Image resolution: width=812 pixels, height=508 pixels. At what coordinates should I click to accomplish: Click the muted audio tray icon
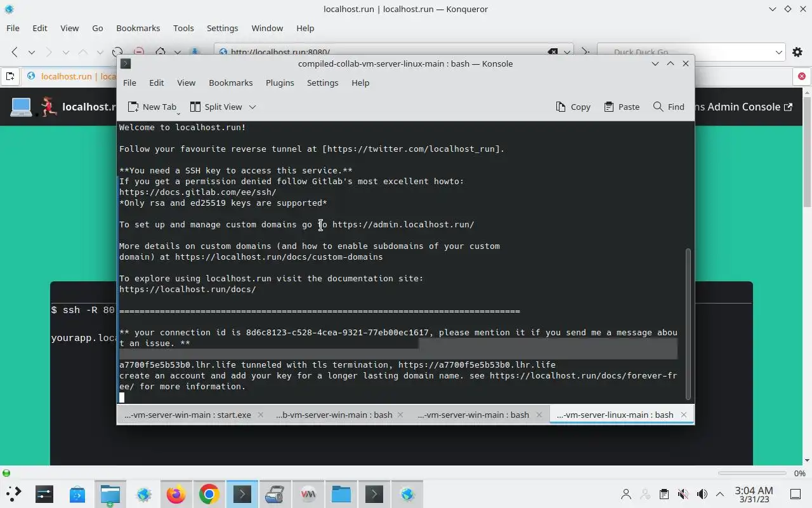(x=683, y=494)
